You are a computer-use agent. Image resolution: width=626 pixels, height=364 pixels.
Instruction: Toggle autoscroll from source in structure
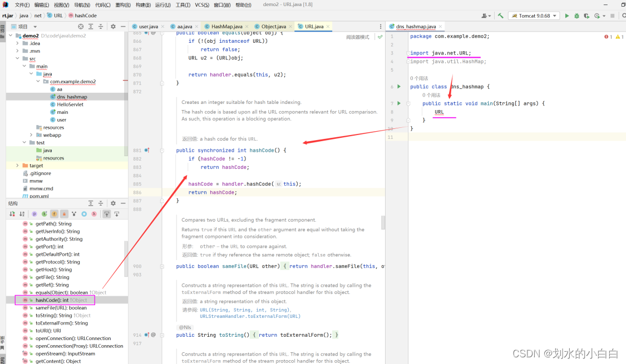(117, 214)
